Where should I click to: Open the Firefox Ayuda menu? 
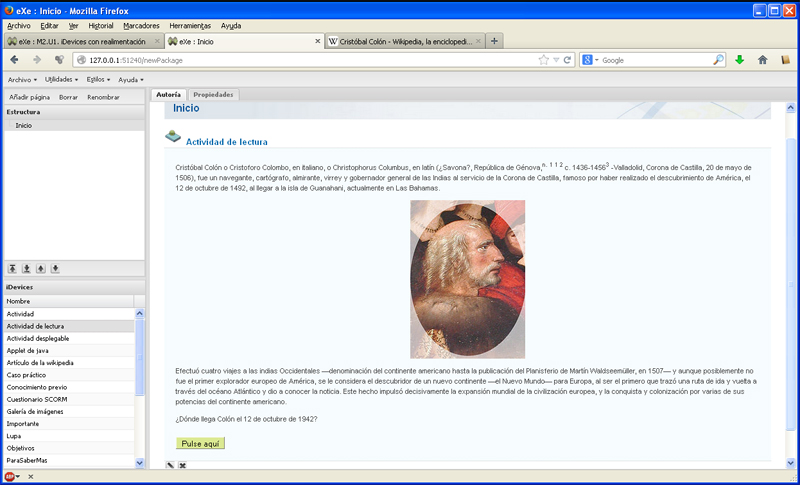pos(231,25)
